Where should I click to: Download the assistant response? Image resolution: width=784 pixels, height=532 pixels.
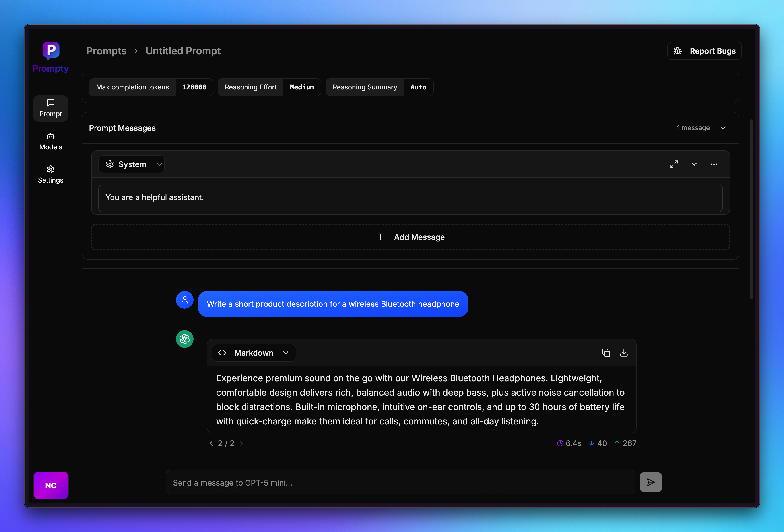624,353
